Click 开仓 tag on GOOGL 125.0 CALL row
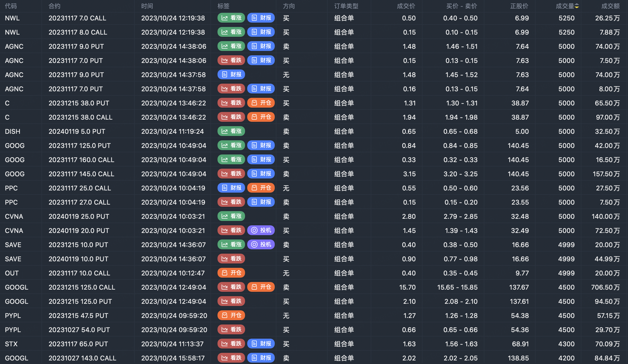 261,287
